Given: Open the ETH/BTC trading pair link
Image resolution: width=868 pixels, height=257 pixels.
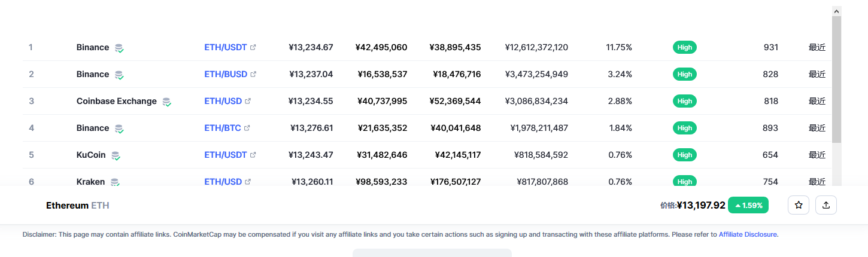Looking at the screenshot, I should tap(223, 128).
